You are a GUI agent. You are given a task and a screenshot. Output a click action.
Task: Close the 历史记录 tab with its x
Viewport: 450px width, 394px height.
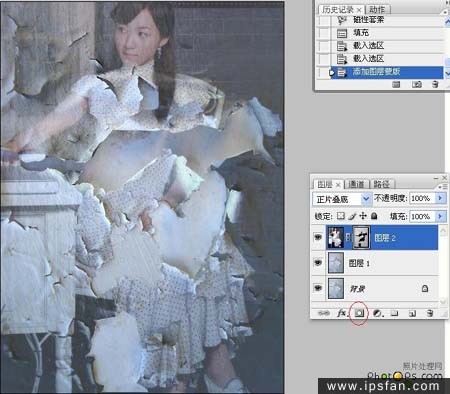(x=359, y=10)
